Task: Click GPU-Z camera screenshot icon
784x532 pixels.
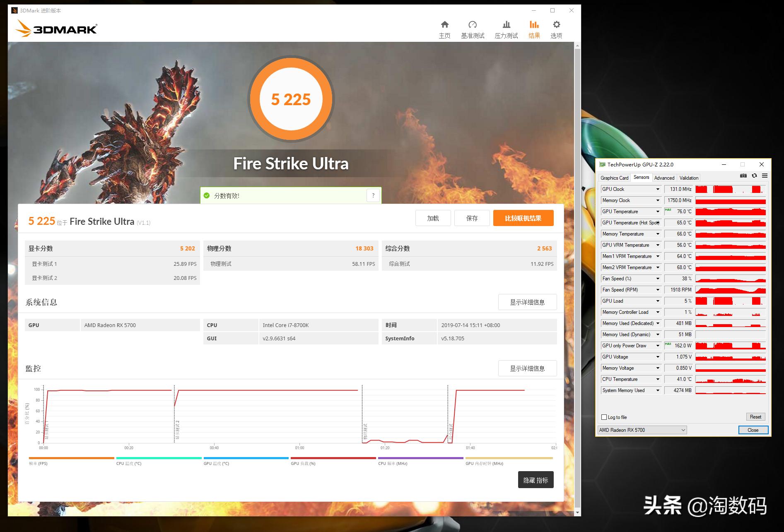Action: (x=743, y=176)
